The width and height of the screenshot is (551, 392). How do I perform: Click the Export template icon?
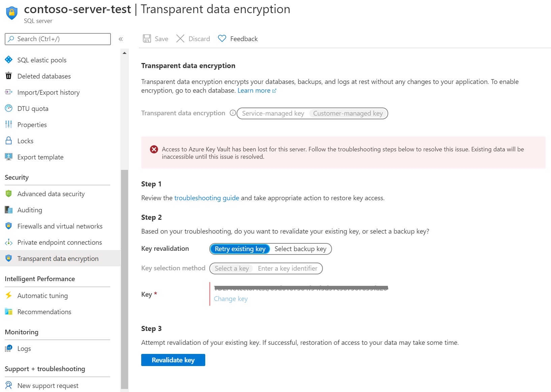pos(8,157)
